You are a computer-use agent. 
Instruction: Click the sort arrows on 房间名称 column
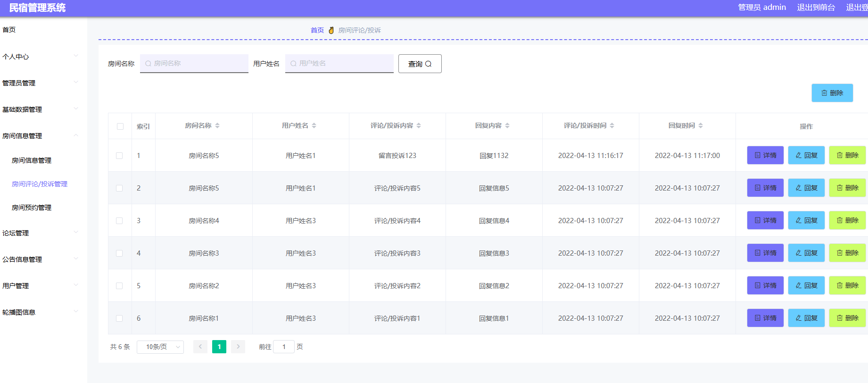[x=217, y=125]
